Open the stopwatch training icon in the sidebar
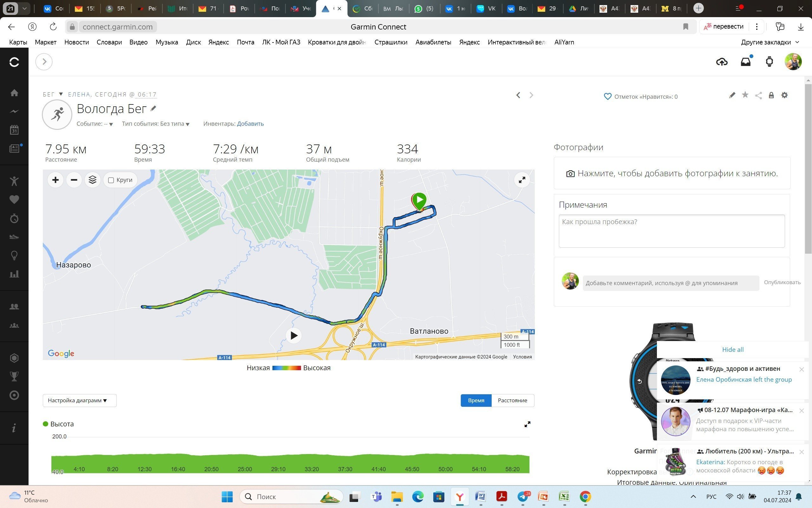The height and width of the screenshot is (508, 812). pos(14,218)
